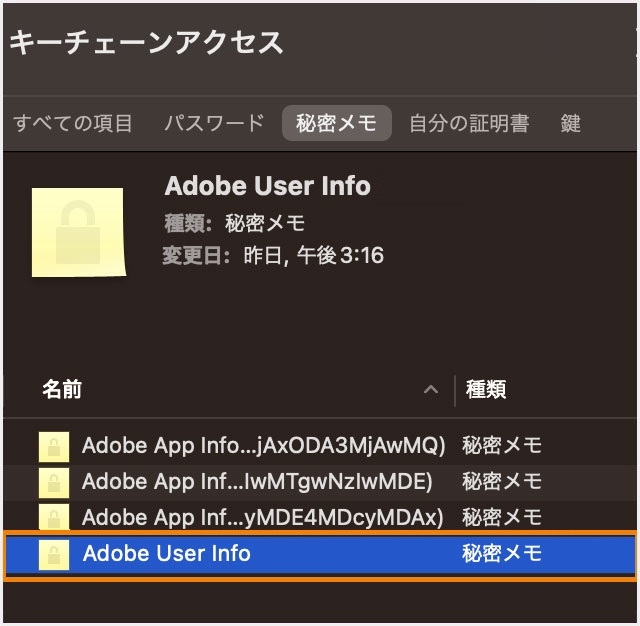Select the Adobe User Info list row
Screen dimensions: 640x626
(x=320, y=555)
